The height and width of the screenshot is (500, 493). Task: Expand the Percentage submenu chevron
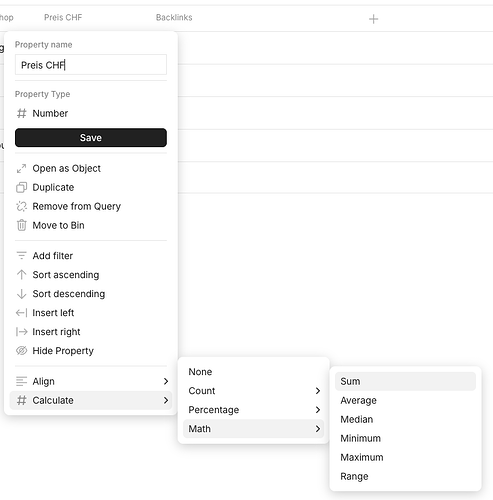point(318,410)
